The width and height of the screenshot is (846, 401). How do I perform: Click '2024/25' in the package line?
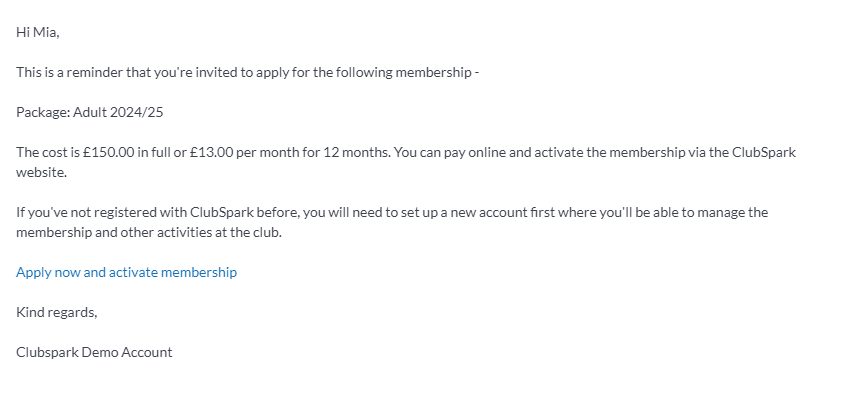(x=137, y=112)
